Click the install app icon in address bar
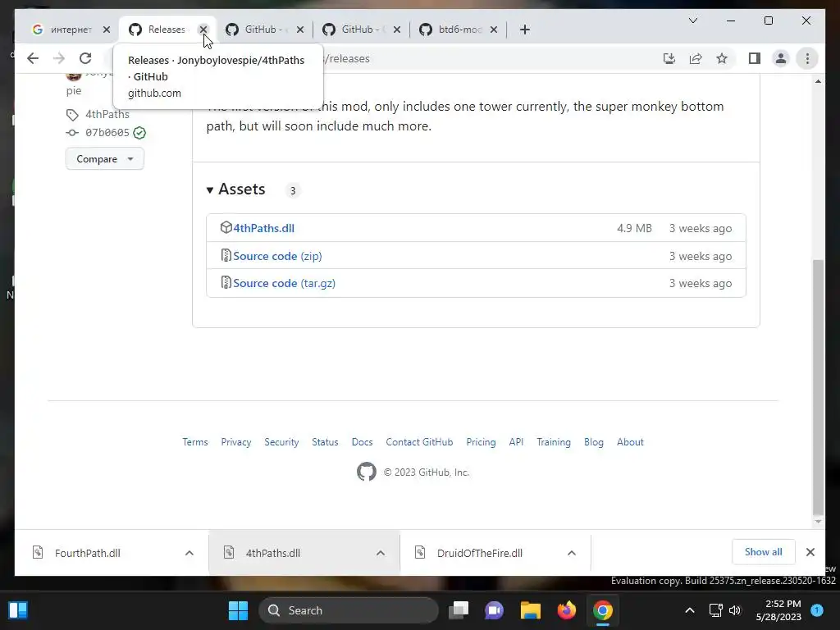This screenshot has width=840, height=630. click(x=669, y=58)
